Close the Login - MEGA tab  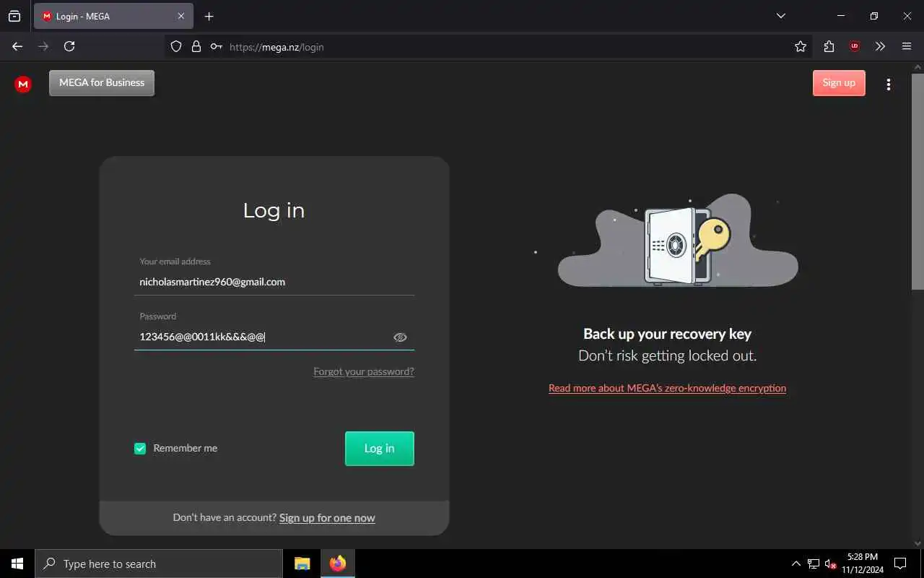(180, 16)
